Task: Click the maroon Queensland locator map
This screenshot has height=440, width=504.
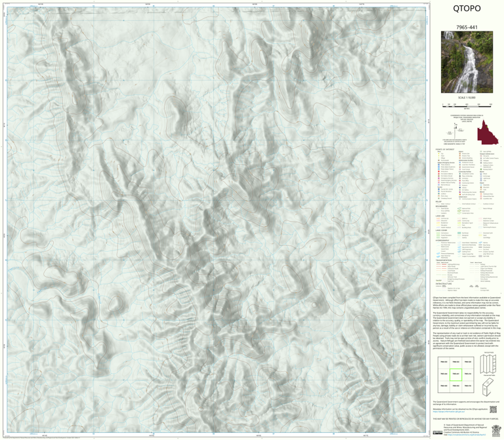Action: click(x=488, y=132)
